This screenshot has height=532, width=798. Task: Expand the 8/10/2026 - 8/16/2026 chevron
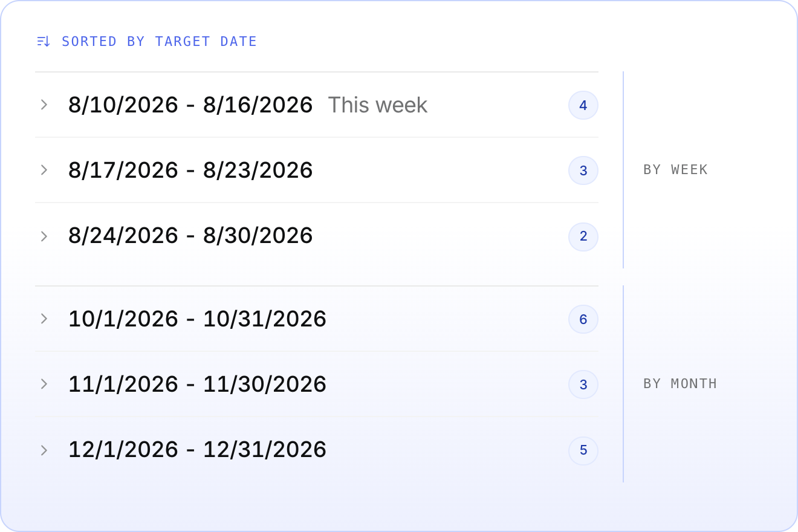click(x=44, y=105)
